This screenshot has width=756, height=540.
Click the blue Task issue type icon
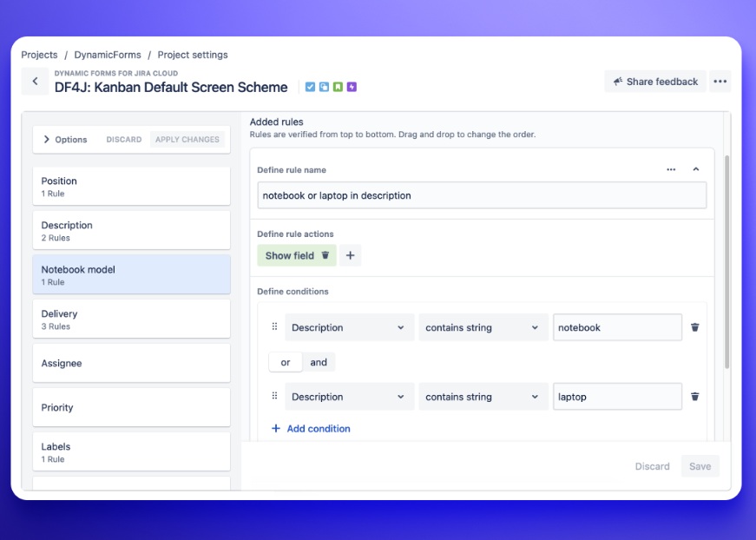click(x=311, y=87)
